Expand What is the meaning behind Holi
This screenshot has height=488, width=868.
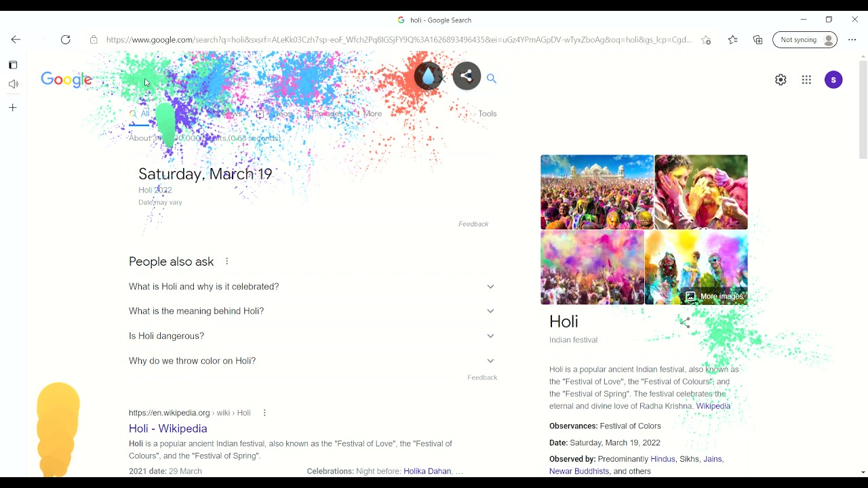click(312, 311)
